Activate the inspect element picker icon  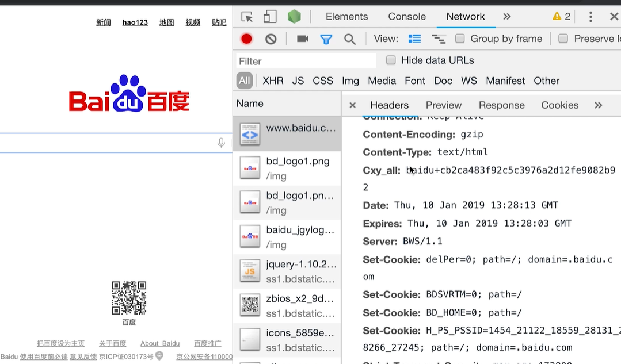tap(247, 17)
